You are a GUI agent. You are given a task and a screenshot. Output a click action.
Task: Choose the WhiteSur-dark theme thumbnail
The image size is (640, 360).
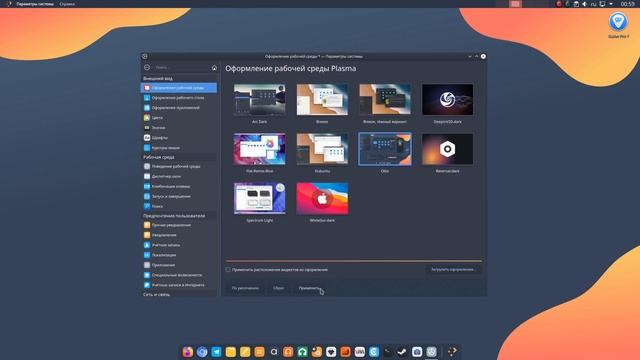coord(322,198)
